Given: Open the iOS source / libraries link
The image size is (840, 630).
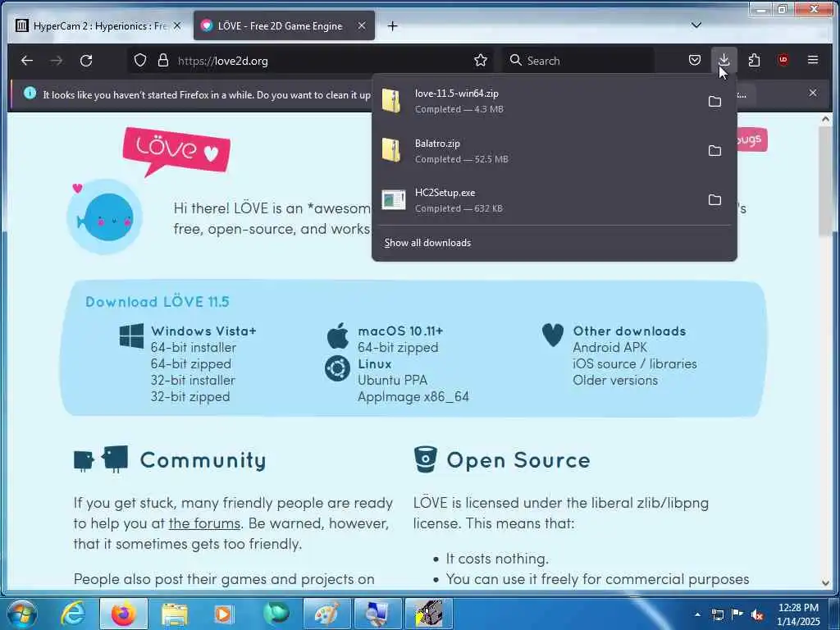Looking at the screenshot, I should click(635, 363).
